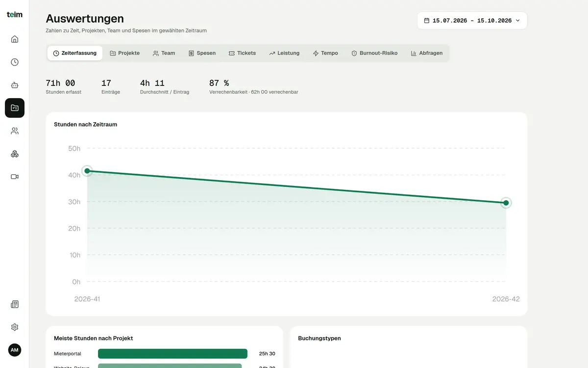Click the 'Auswertungen' page title
588x368 pixels.
click(x=85, y=19)
